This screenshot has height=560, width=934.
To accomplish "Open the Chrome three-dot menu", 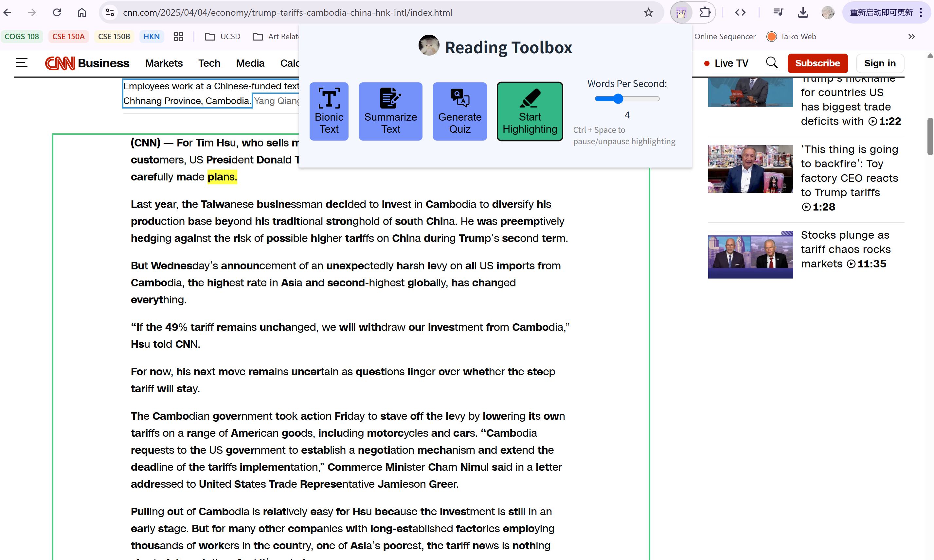I will [x=922, y=13].
